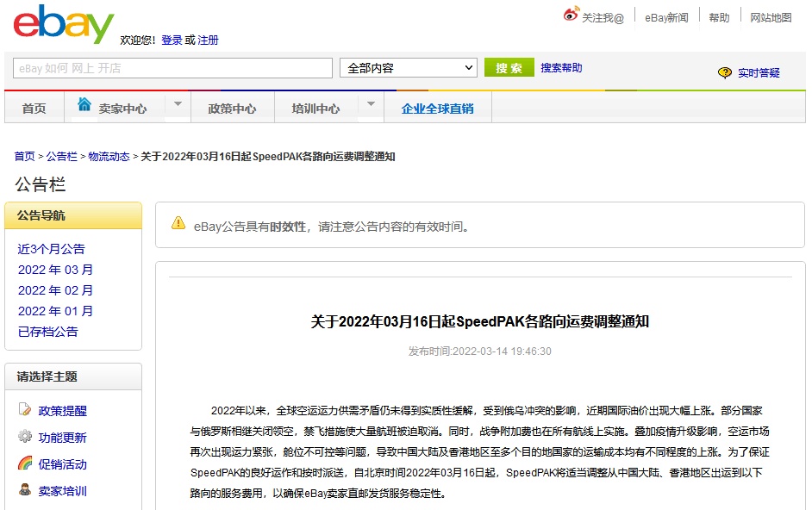Open the 促销活动 topic link
Screen dimensions: 812x510
point(63,464)
